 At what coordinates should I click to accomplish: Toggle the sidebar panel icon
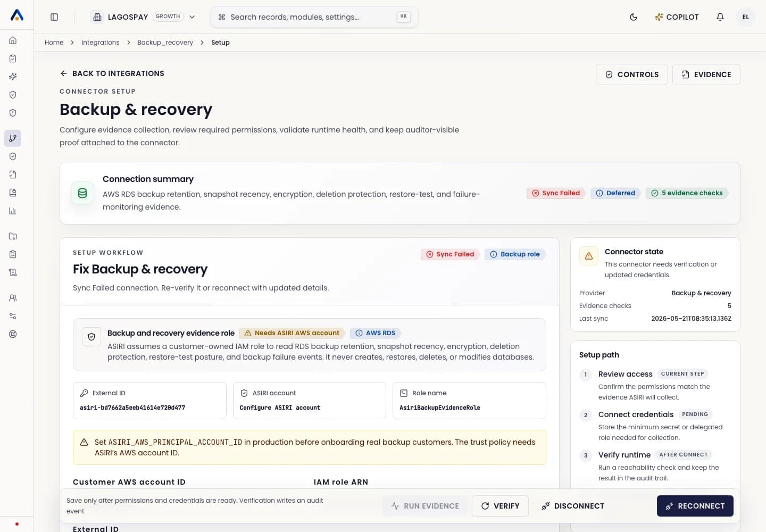(x=54, y=17)
